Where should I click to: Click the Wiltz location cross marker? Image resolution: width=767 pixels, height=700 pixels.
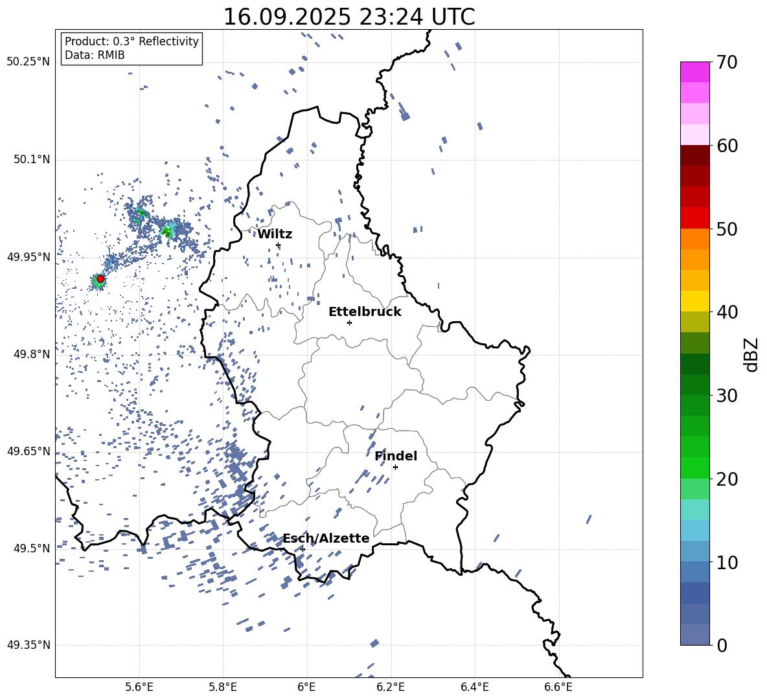tap(279, 245)
